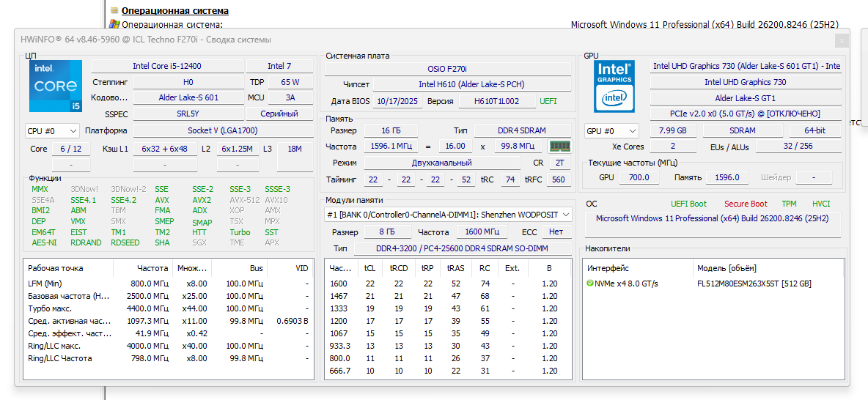Screen dimensions: 868x400
Task: Click the Intel Core i5-12400 name button
Action: (166, 66)
